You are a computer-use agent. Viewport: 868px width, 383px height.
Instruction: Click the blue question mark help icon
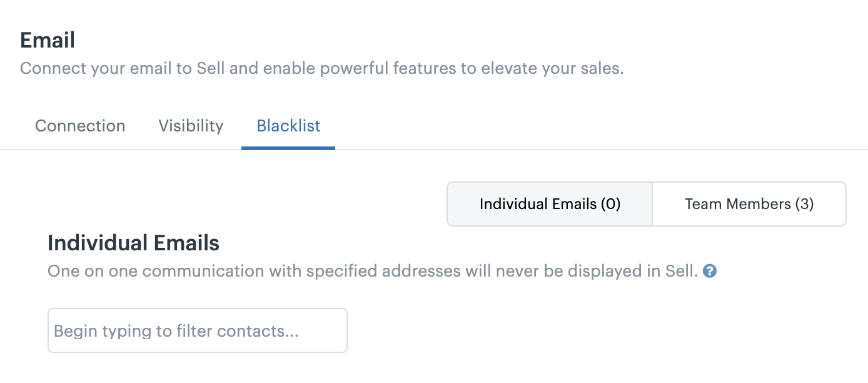710,272
